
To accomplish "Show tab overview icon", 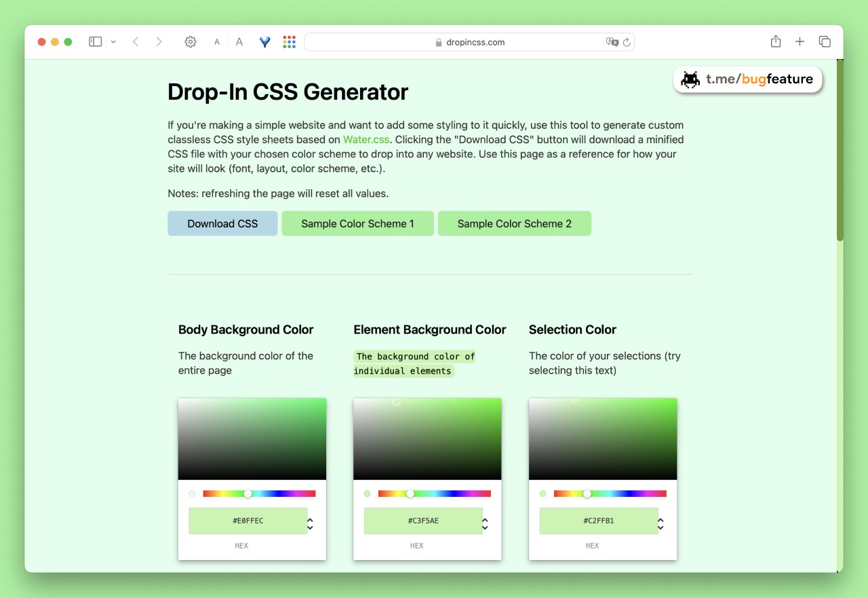I will point(825,42).
